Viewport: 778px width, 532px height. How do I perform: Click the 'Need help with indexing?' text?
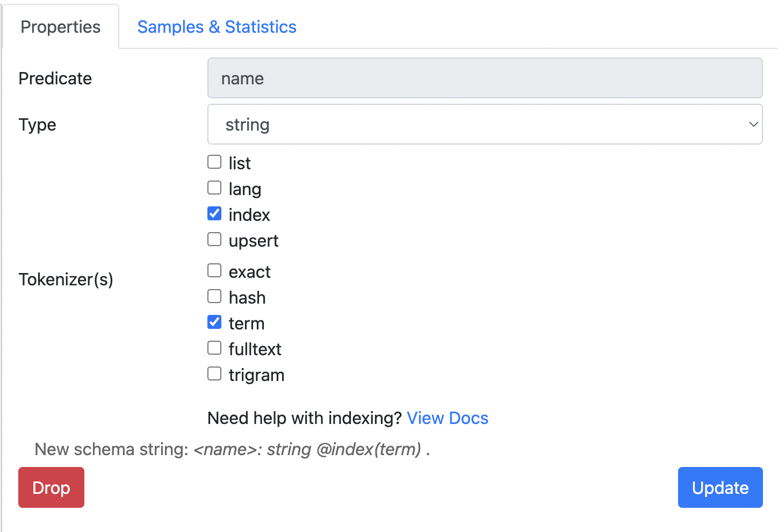pos(305,418)
